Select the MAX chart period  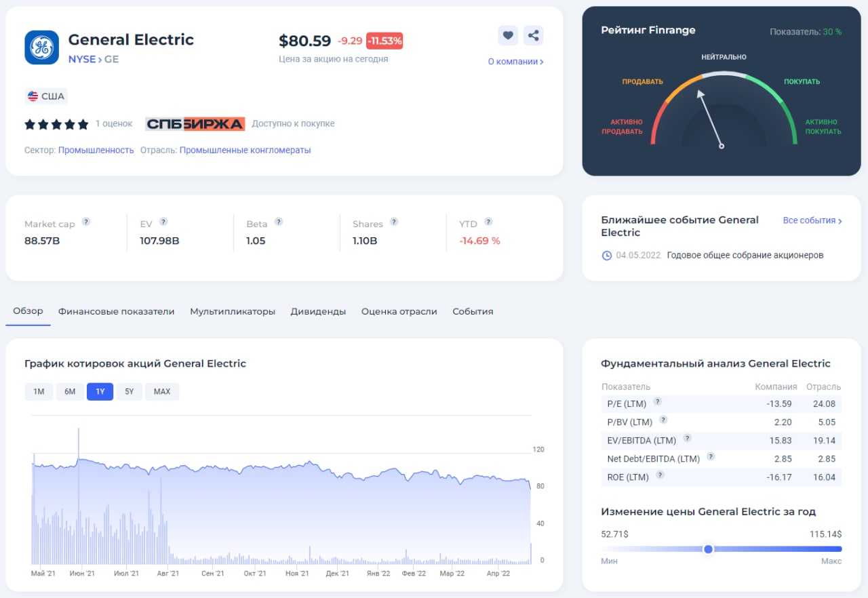click(162, 391)
